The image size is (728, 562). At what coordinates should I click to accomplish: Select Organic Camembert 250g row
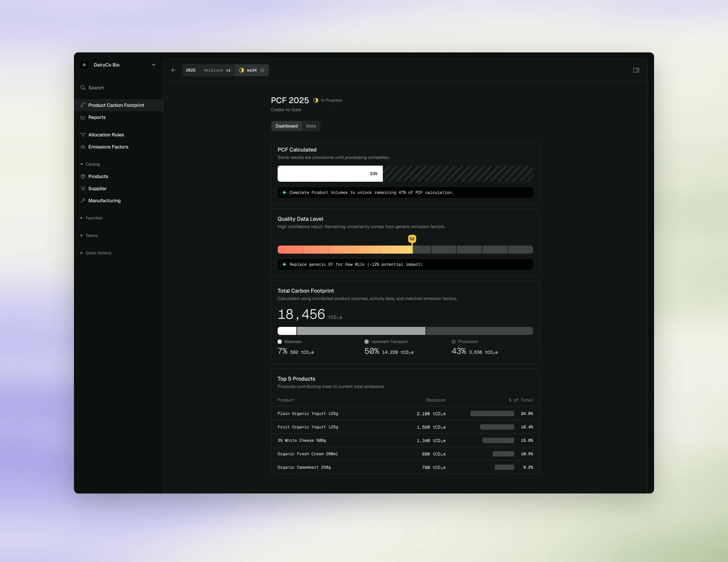pos(405,467)
